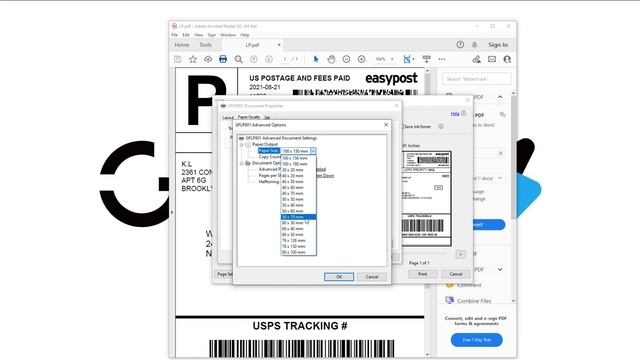Image resolution: width=640 pixels, height=360 pixels.
Task: Click the Help link in Print dialog
Action: click(x=455, y=113)
